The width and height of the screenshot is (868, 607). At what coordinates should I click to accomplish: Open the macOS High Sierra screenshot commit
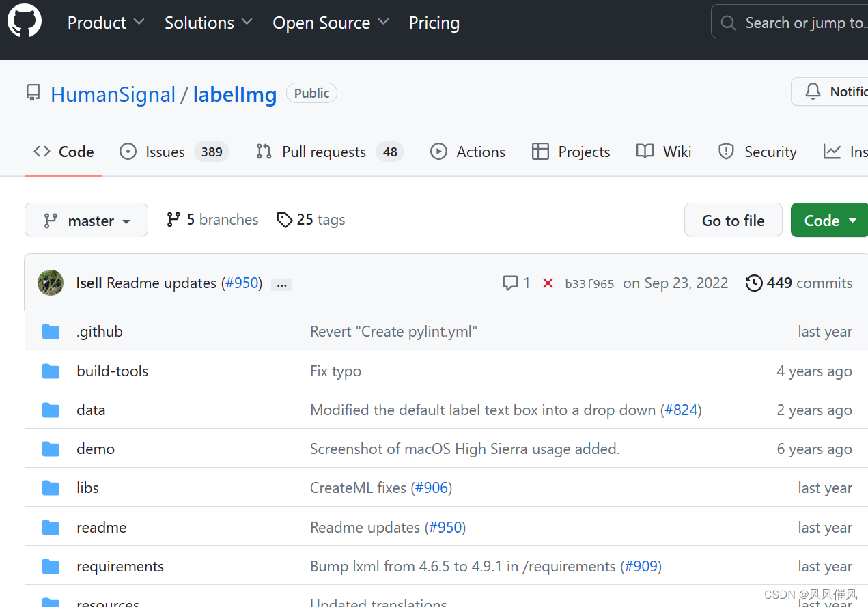(465, 449)
